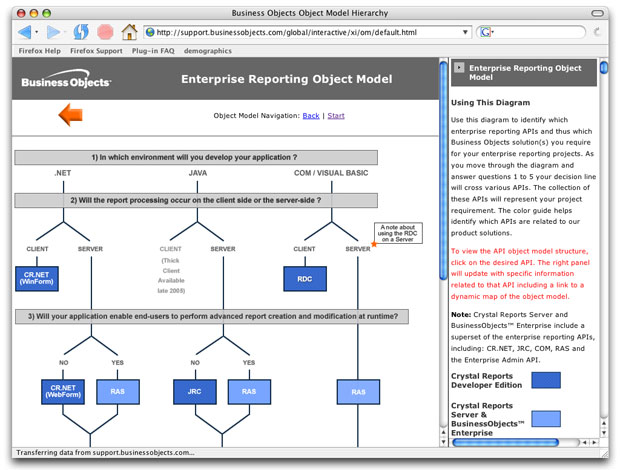This screenshot has height=470, width=620.
Task: Click the right panel horizontal scrollbar thumb
Action: click(x=505, y=442)
